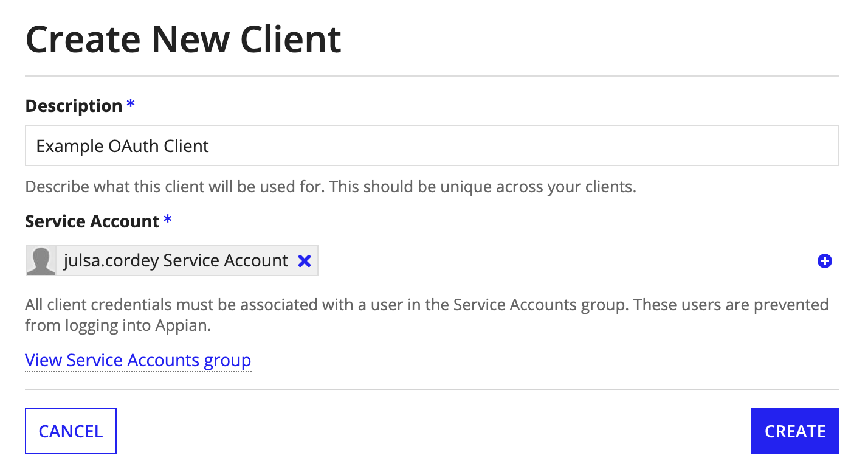Click the blue plus icon beside Service Account
The height and width of the screenshot is (472, 868).
point(824,261)
